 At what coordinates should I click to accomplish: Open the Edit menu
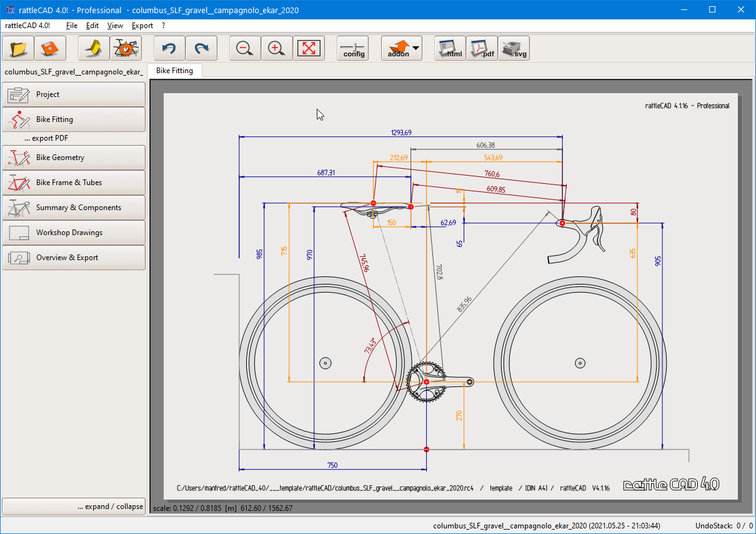92,26
